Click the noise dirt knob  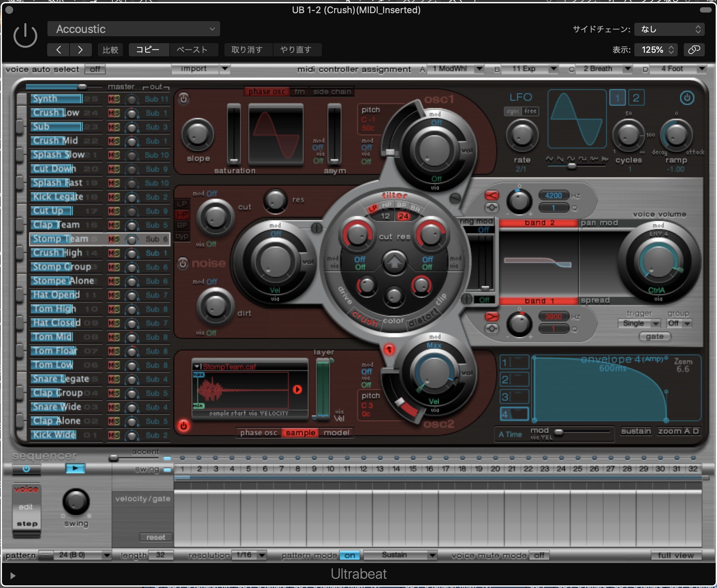point(215,306)
